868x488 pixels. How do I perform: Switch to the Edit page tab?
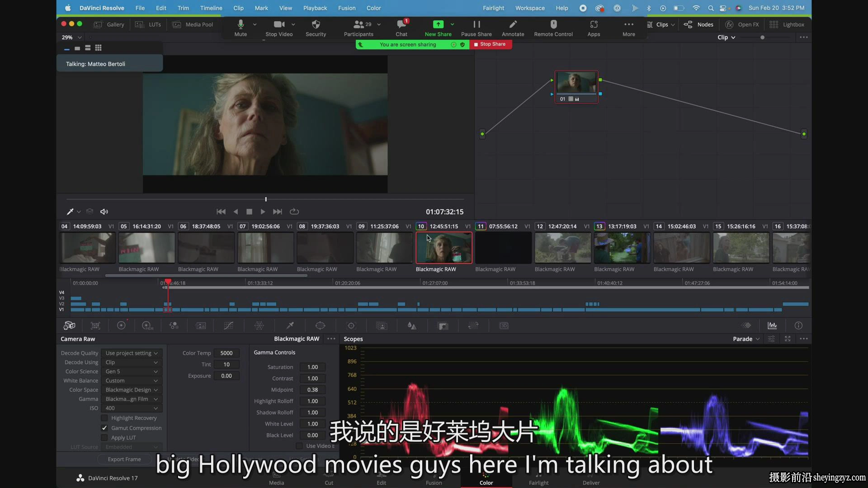pyautogui.click(x=382, y=479)
